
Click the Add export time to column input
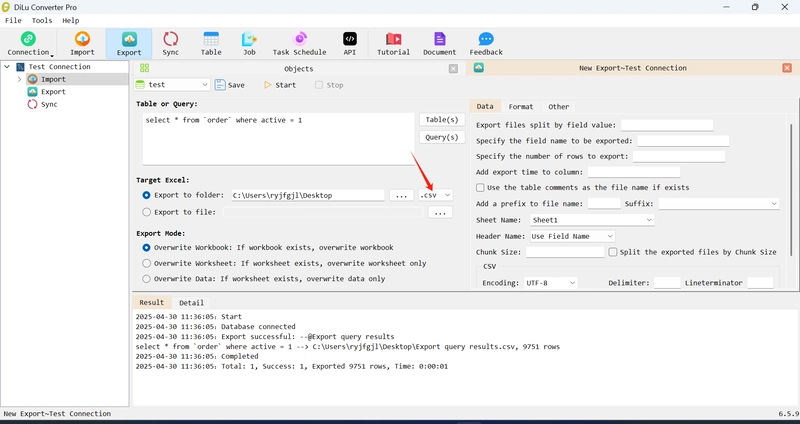[634, 172]
